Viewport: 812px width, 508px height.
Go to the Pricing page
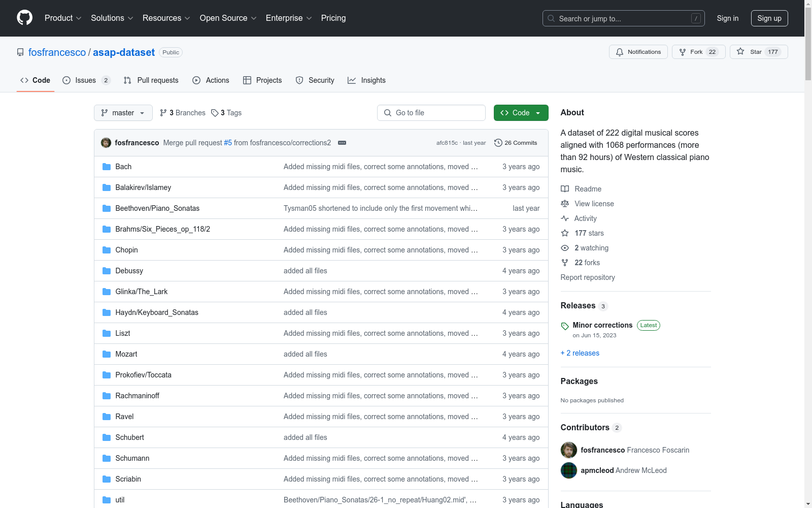click(333, 18)
